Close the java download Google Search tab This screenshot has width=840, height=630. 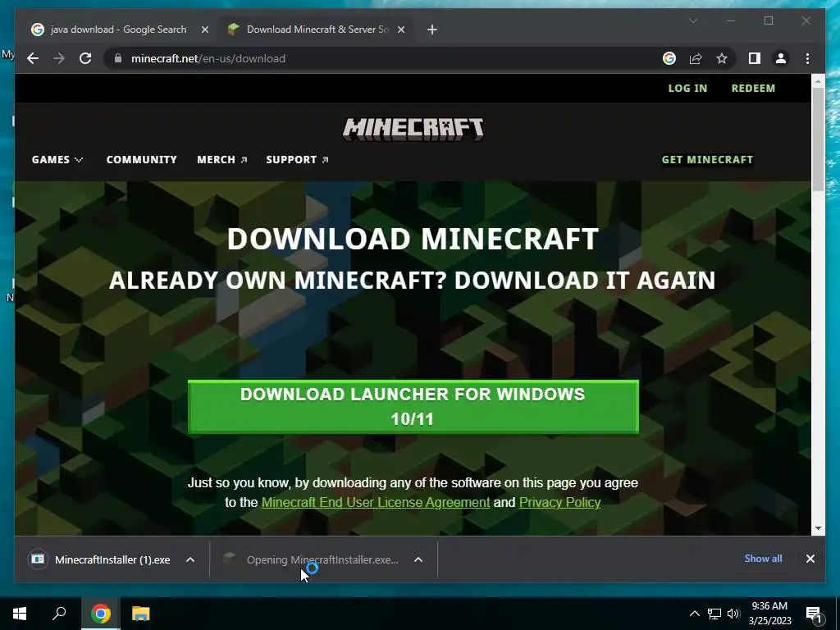204,30
